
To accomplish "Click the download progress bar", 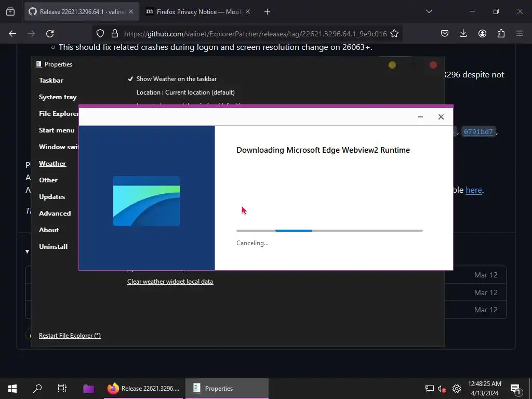I will coord(329,231).
